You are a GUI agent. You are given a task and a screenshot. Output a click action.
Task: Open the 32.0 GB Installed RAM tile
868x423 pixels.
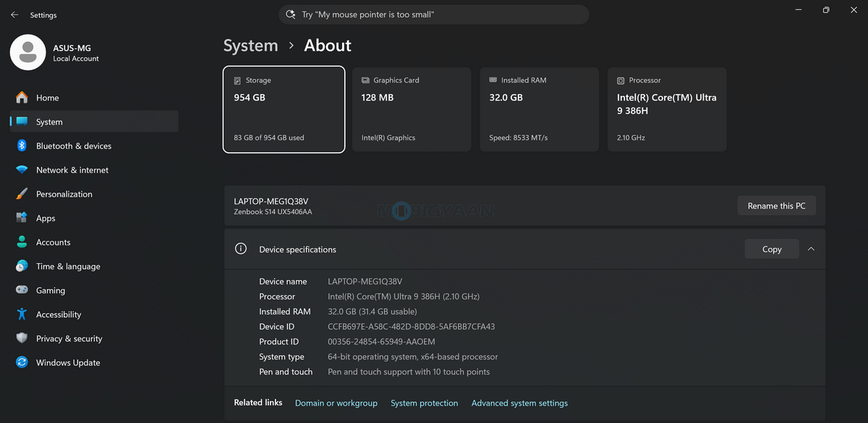click(x=539, y=109)
